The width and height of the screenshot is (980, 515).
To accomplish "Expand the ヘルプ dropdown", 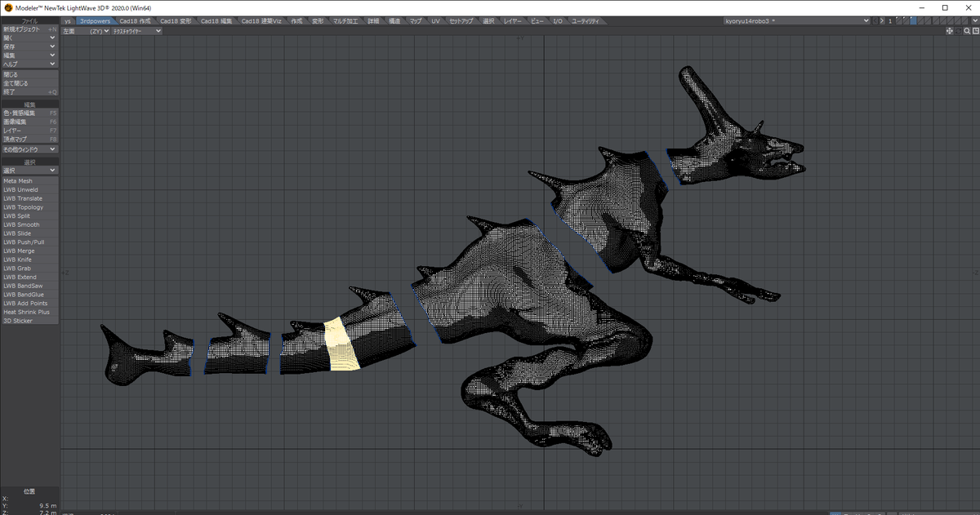I will tap(29, 64).
